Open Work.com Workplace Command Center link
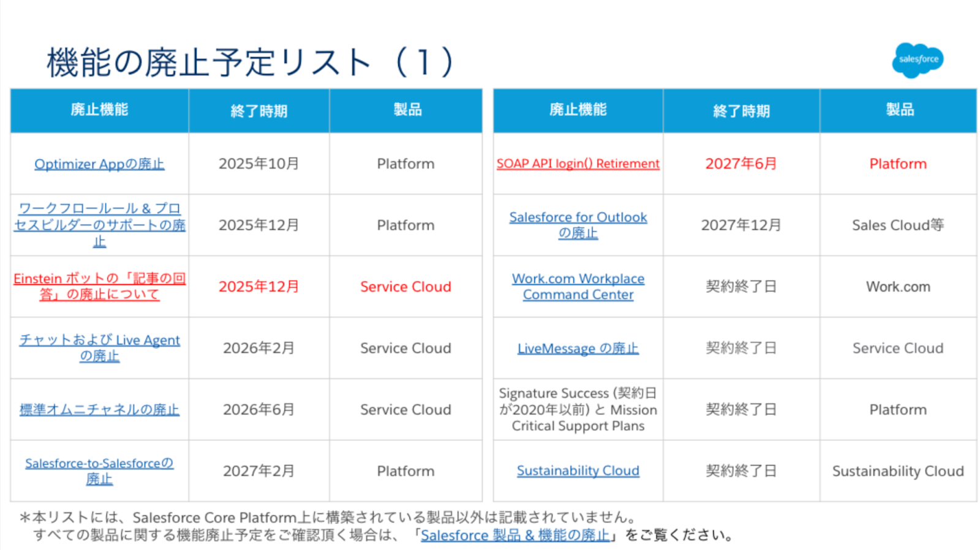 [578, 286]
